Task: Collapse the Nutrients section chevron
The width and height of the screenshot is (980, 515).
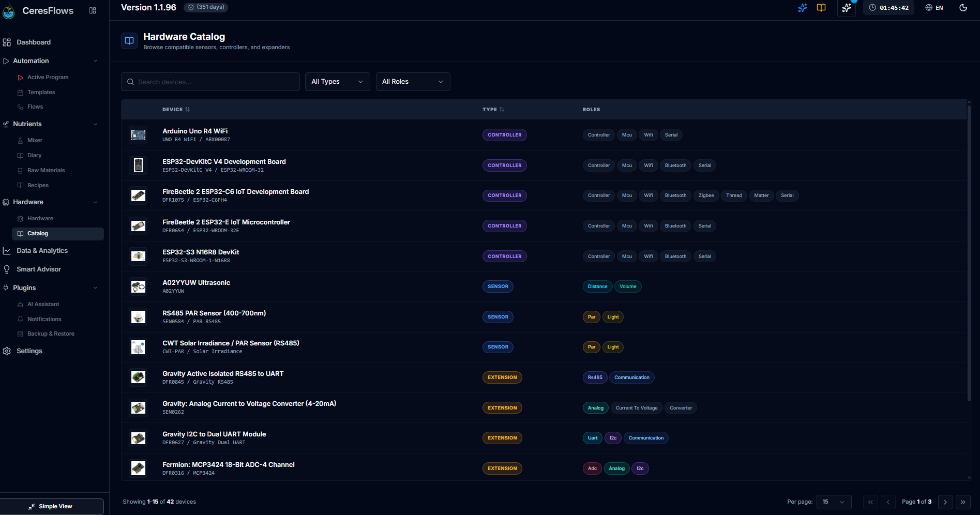Action: [x=95, y=124]
